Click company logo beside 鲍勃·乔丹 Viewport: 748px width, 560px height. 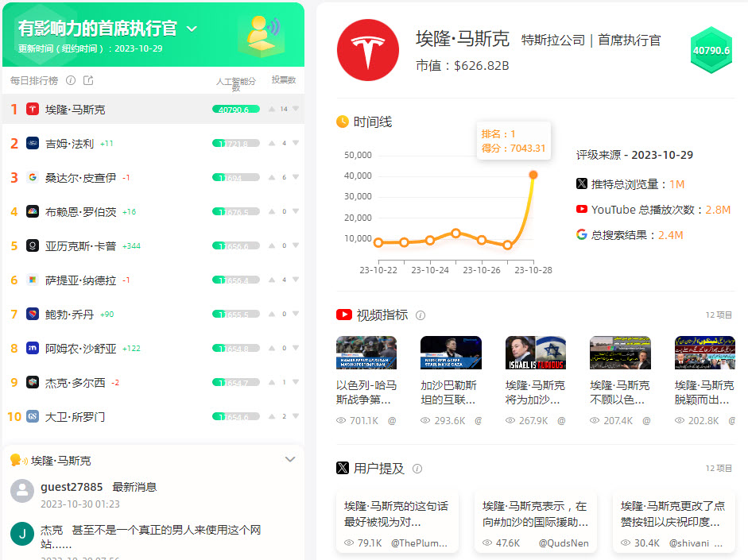33,314
